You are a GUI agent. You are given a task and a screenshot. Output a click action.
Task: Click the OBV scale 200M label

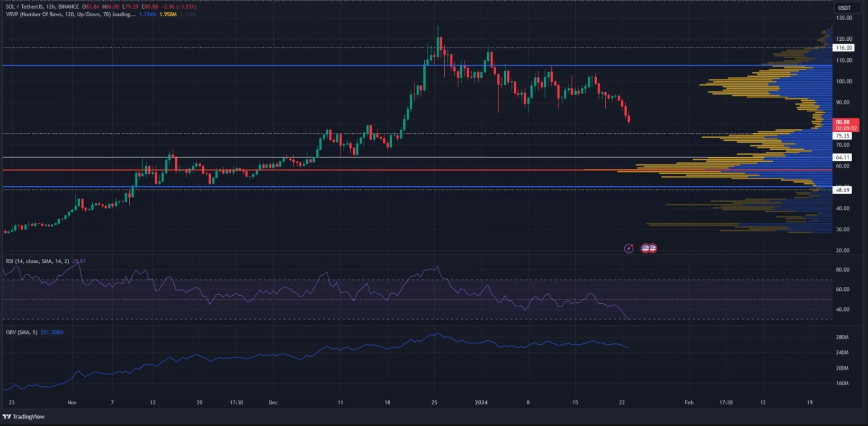pos(842,368)
